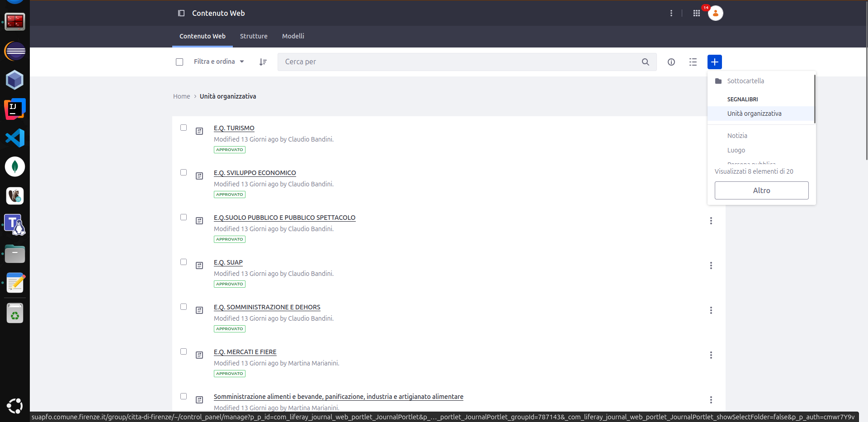The image size is (868, 422).
Task: Launch Visual Studio Code from the dock
Action: tap(15, 138)
